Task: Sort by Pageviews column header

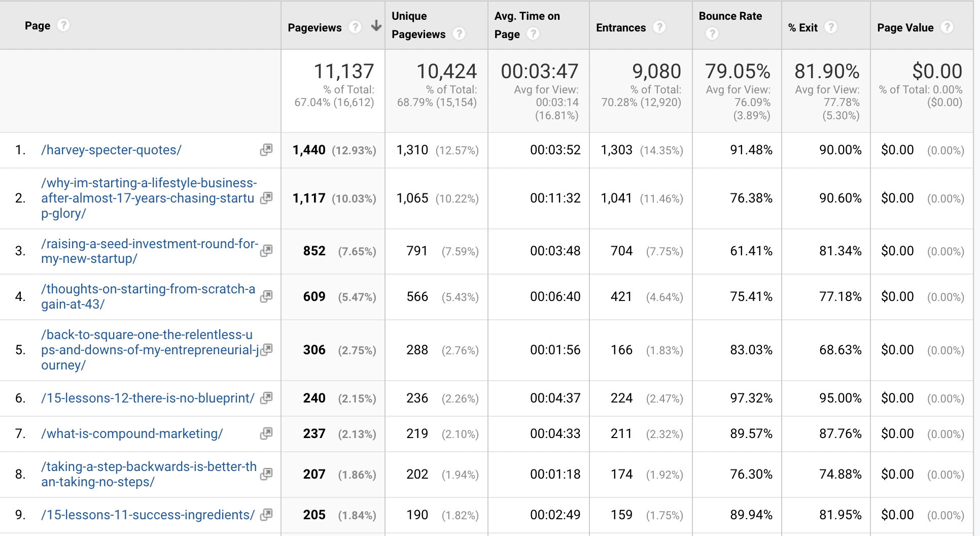Action: tap(314, 27)
